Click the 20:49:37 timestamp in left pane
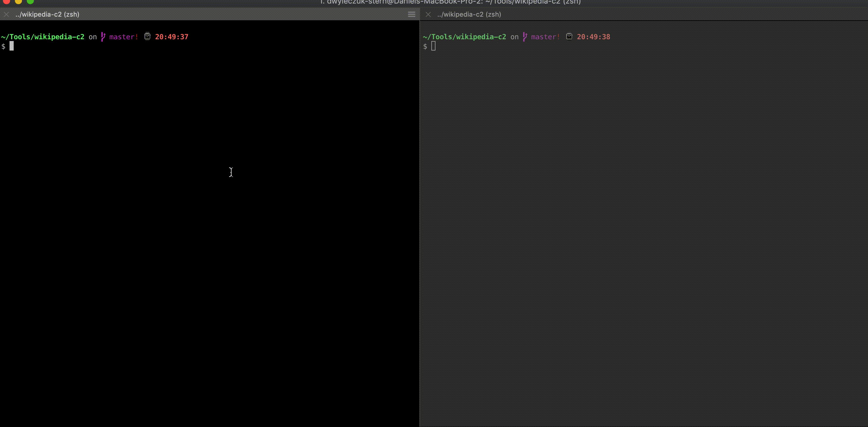The image size is (868, 427). pyautogui.click(x=172, y=37)
